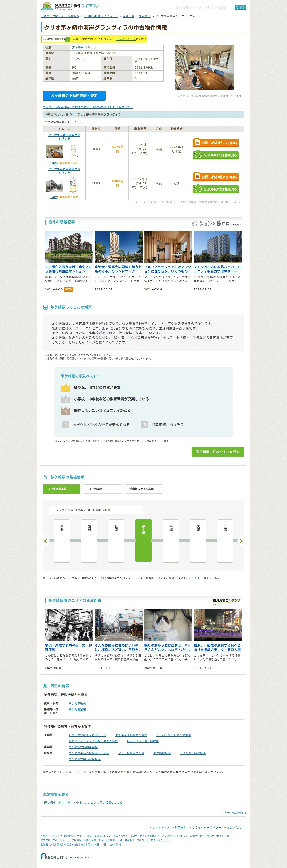Focus the address or station search field
The width and height of the screenshot is (287, 868).
coord(203,7)
